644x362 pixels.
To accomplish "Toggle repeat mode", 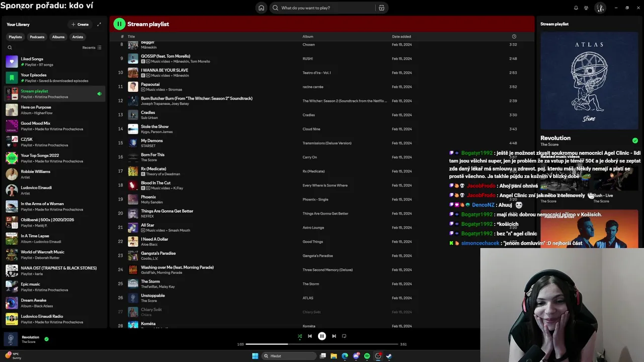I will click(x=344, y=336).
